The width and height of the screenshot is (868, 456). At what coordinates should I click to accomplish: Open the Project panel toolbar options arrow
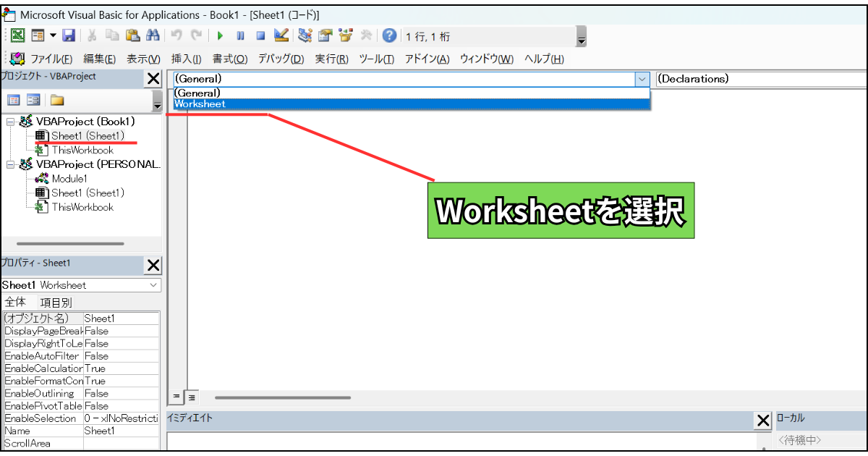pos(157,101)
